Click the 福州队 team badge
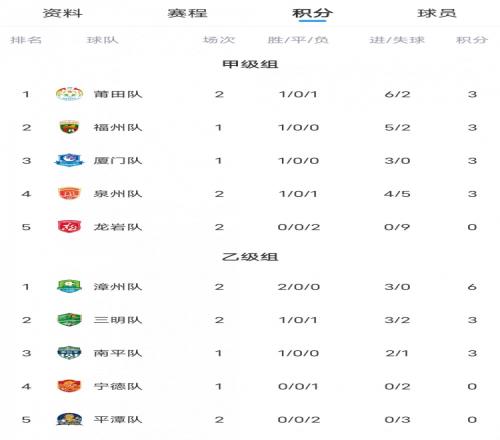Screen dimensions: 500x440 click(69, 127)
